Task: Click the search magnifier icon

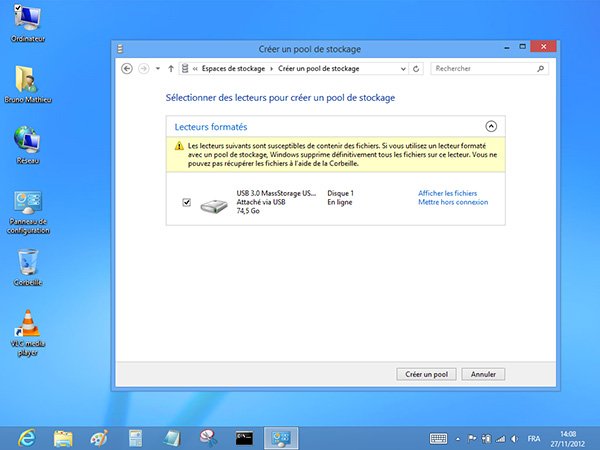Action: point(540,68)
